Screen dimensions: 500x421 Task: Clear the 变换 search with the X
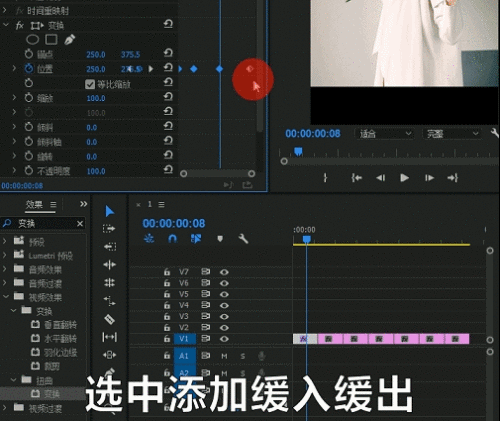80,224
